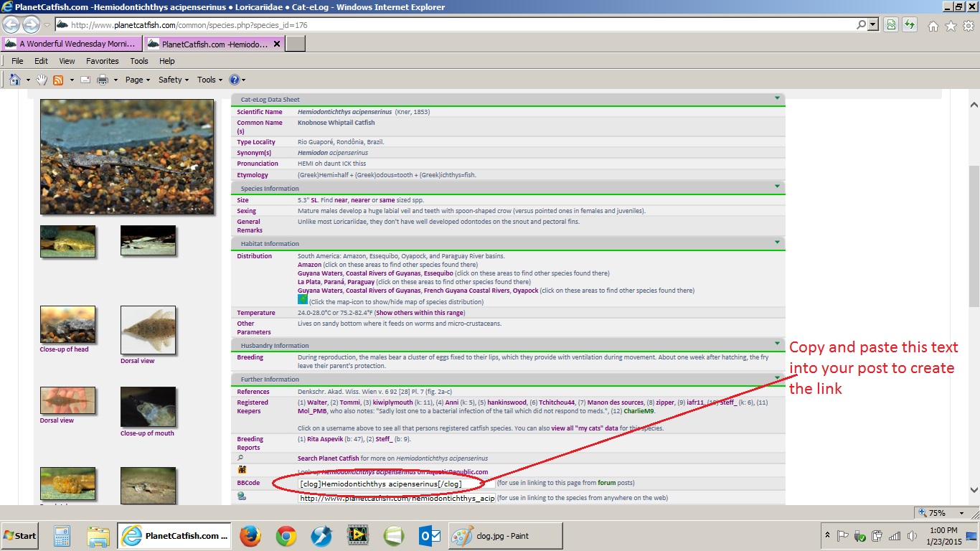Click the Print icon in command bar

(x=103, y=80)
